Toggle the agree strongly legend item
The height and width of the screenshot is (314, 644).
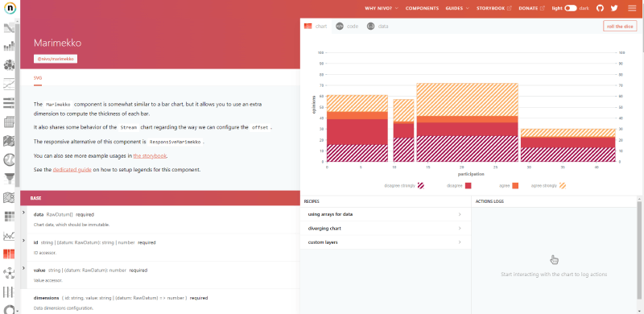coord(548,186)
